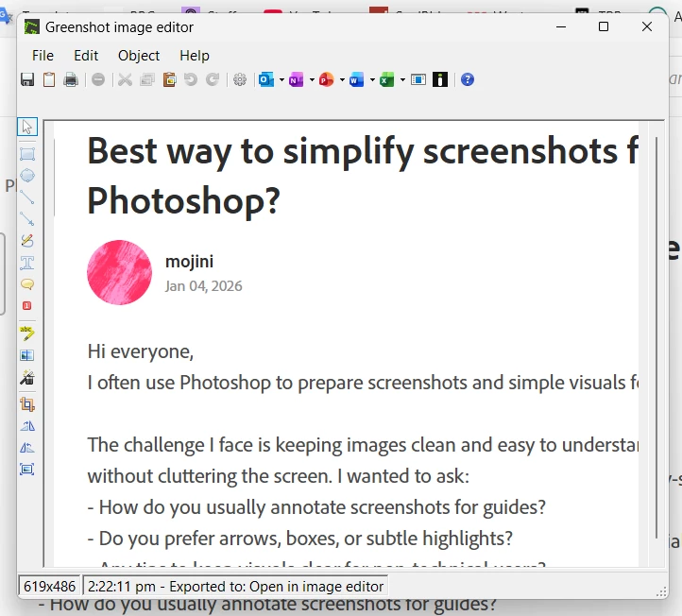Click mojini's pink avatar image

[120, 272]
